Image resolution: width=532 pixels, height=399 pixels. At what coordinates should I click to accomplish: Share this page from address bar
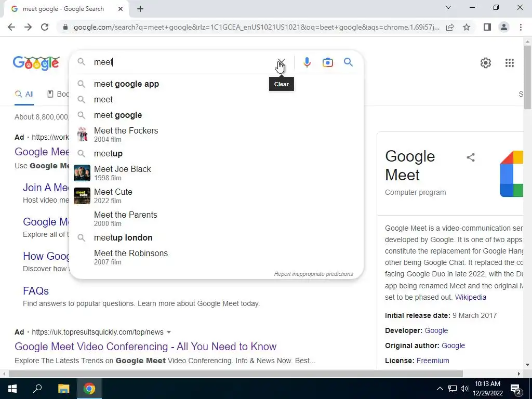(450, 27)
